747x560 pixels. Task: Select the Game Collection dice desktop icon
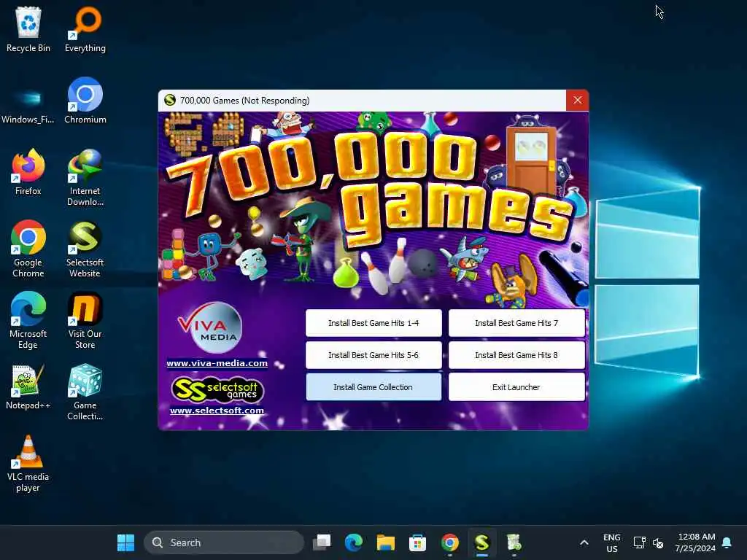pyautogui.click(x=85, y=392)
